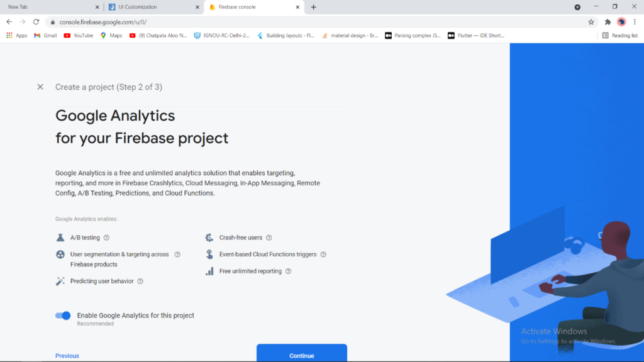Open the Building layouts Flutter bookmark

[286, 36]
